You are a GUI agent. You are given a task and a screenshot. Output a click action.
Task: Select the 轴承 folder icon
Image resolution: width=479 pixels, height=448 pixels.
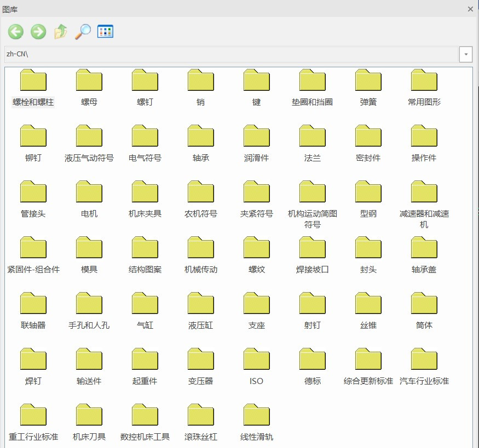[201, 137]
